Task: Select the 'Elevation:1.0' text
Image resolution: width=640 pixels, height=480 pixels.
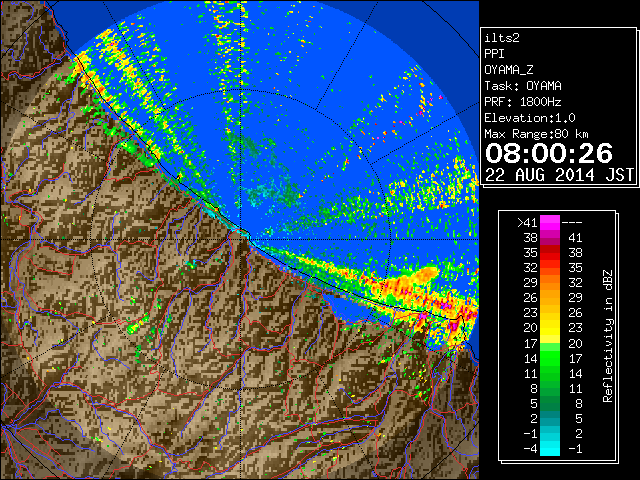Action: (530, 118)
